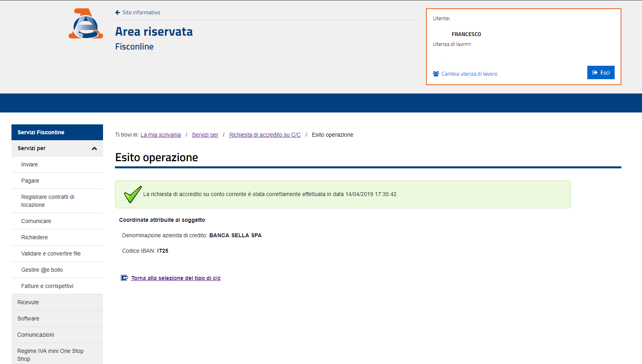Click the user name FRANCESCO
The image size is (642, 364).
(x=466, y=34)
